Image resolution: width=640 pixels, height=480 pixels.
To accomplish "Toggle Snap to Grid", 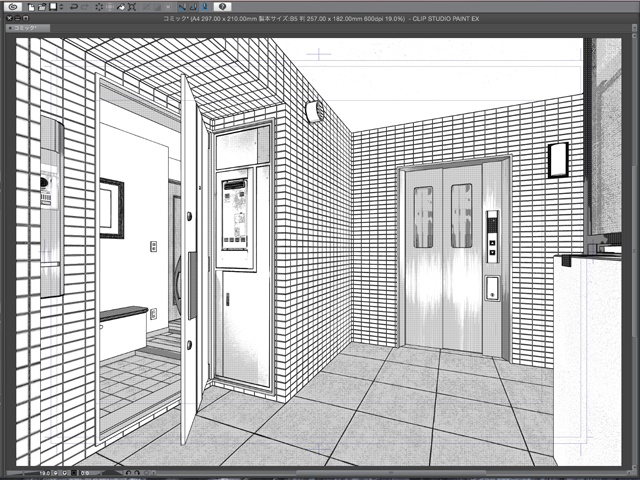I will 204,7.
